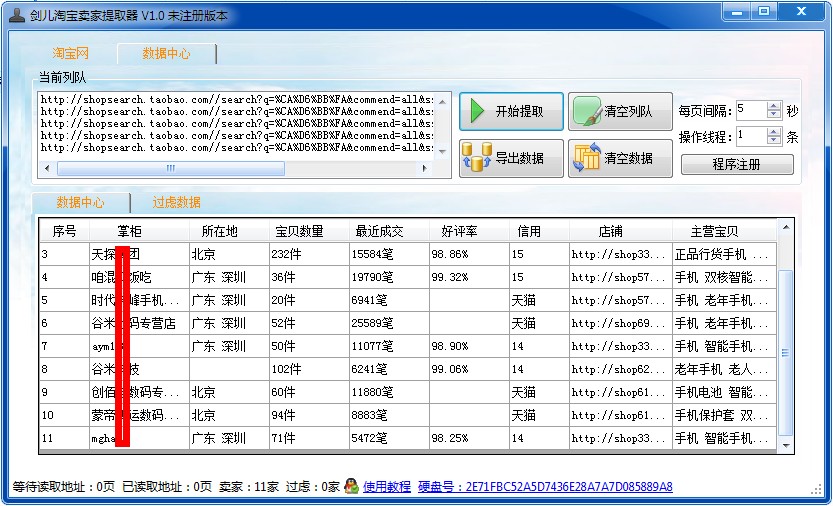This screenshot has width=833, height=506.
Task: Click the data table scroll-down arrow
Action: click(x=785, y=445)
